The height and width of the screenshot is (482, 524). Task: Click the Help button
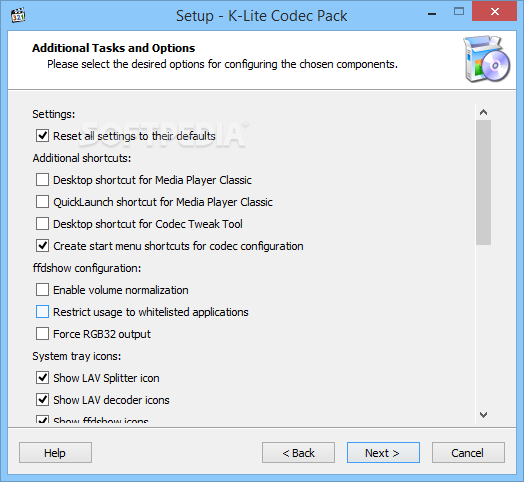55,453
